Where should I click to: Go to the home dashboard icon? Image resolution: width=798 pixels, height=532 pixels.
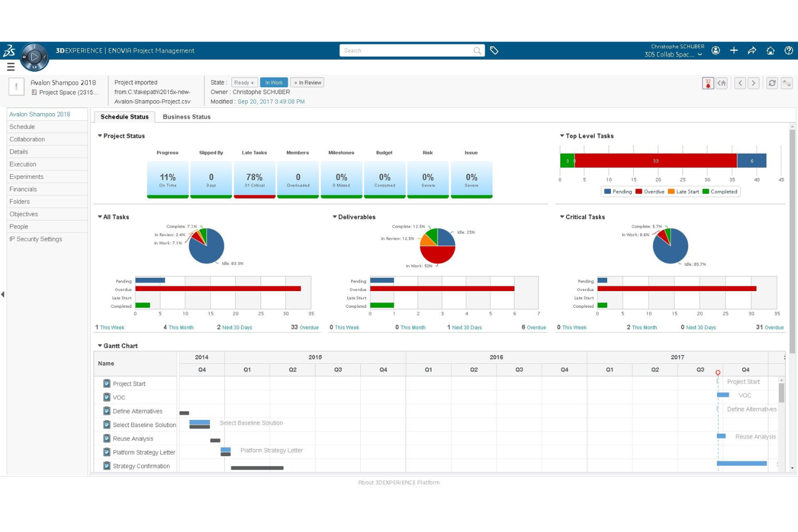(771, 50)
